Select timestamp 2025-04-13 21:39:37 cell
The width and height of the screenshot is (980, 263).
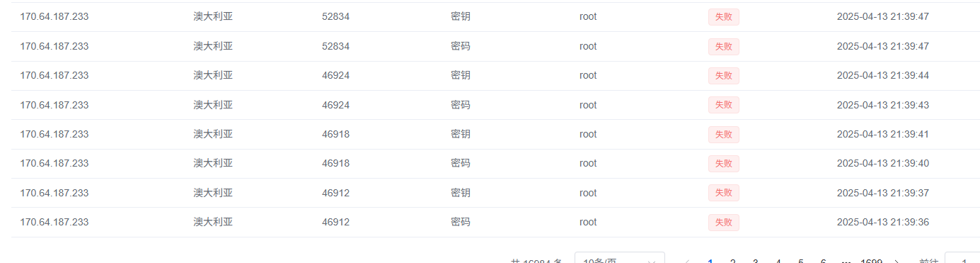[882, 193]
